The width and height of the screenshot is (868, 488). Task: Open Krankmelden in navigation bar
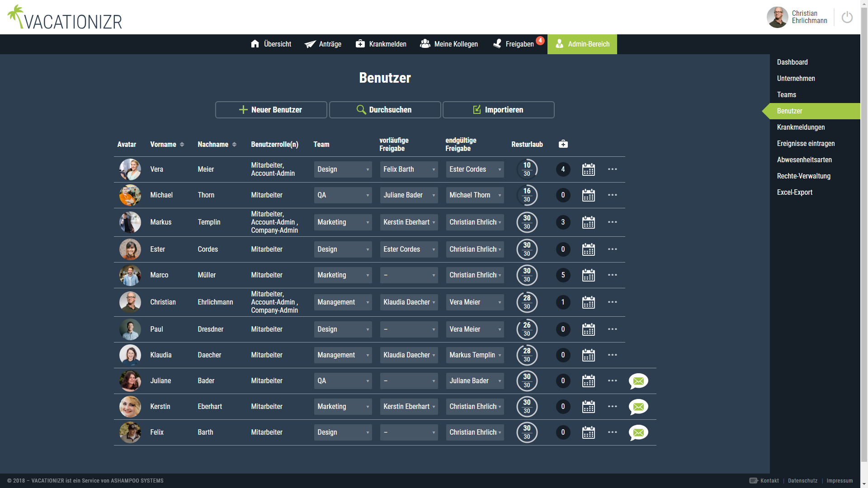click(381, 44)
